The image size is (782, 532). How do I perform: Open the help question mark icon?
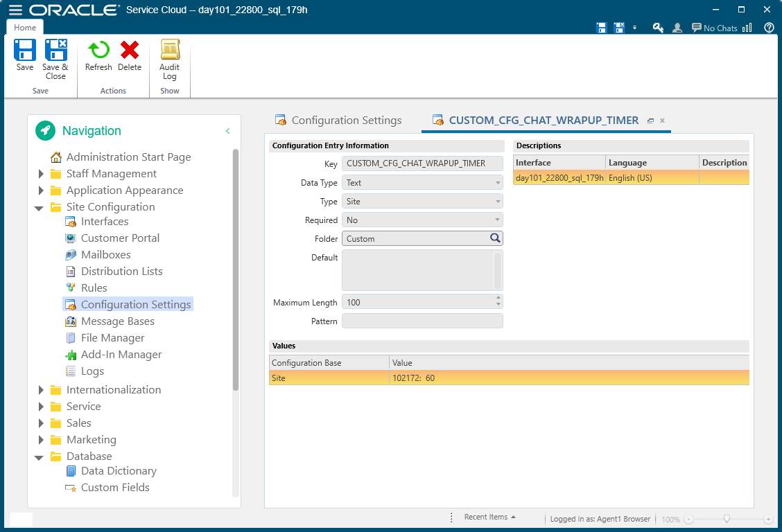(x=769, y=28)
